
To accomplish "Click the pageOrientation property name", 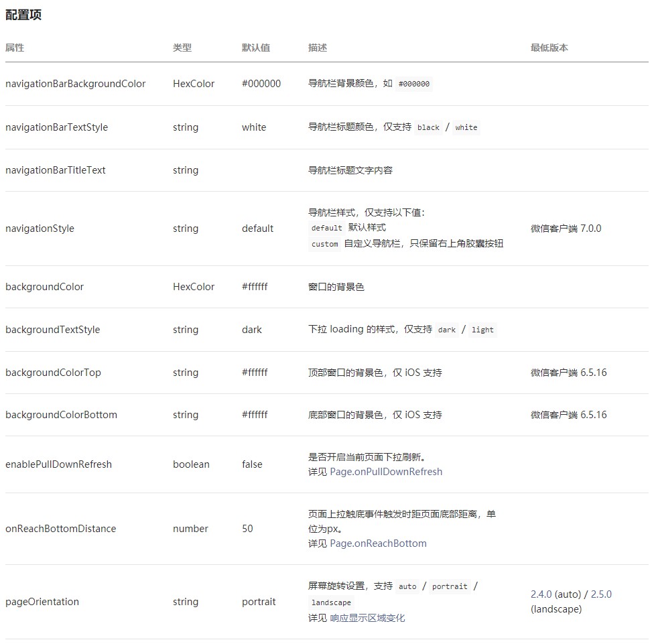I will pos(42,602).
